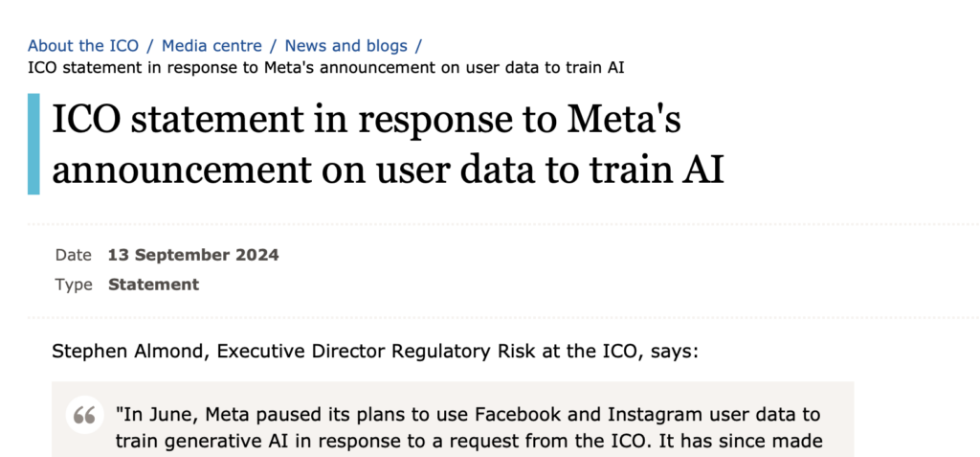Click the slash after Media centre

click(274, 46)
